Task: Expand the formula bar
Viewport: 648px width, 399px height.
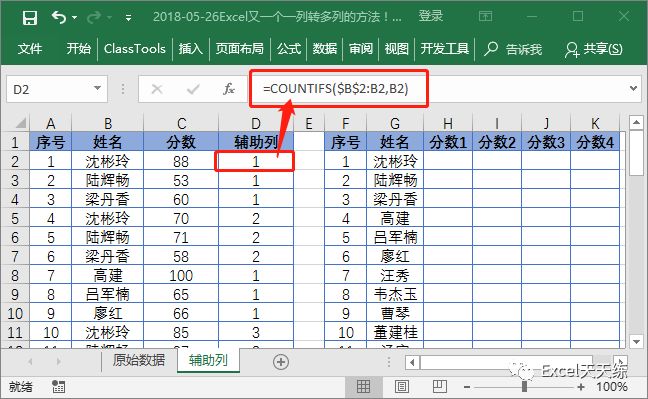Action: tap(633, 88)
